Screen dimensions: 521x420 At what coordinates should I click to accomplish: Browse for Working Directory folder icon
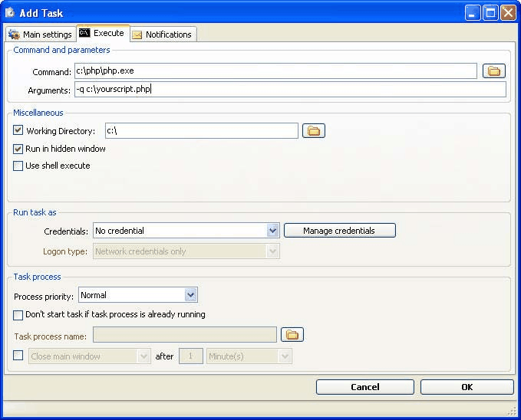313,131
